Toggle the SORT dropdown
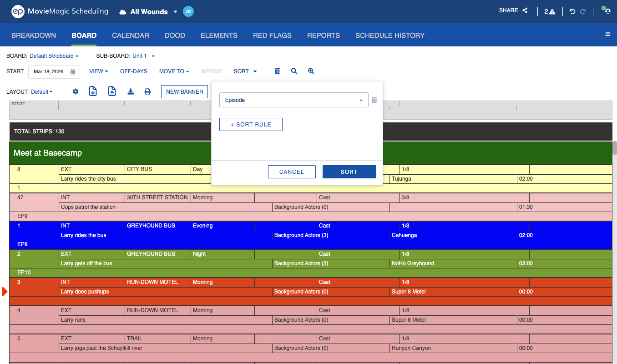Viewport: 617px width, 364px height. point(245,71)
